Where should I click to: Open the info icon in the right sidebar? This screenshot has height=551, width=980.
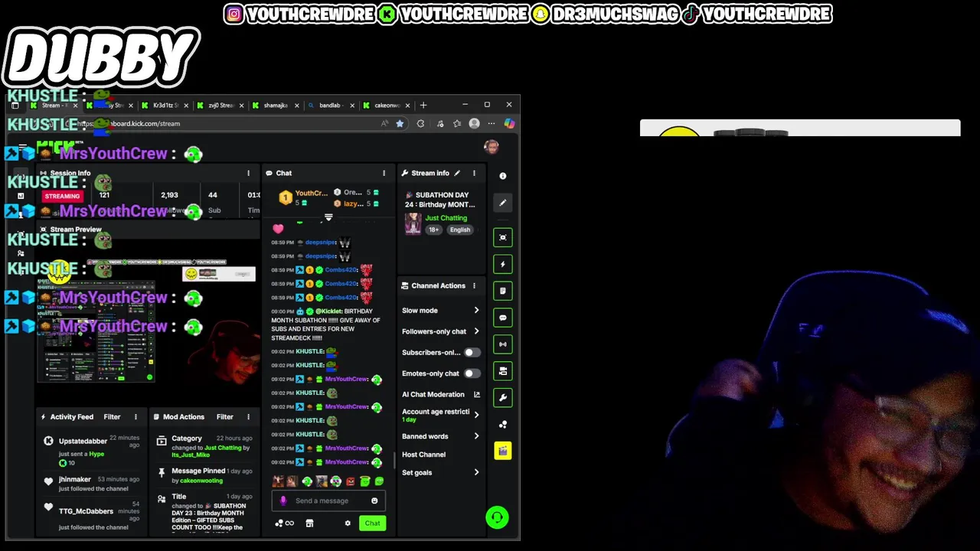pos(503,176)
